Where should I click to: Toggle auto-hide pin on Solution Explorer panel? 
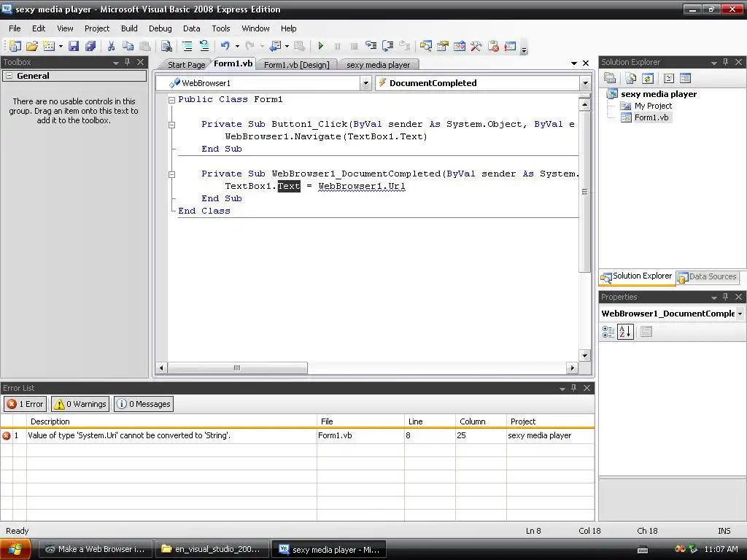tap(726, 62)
